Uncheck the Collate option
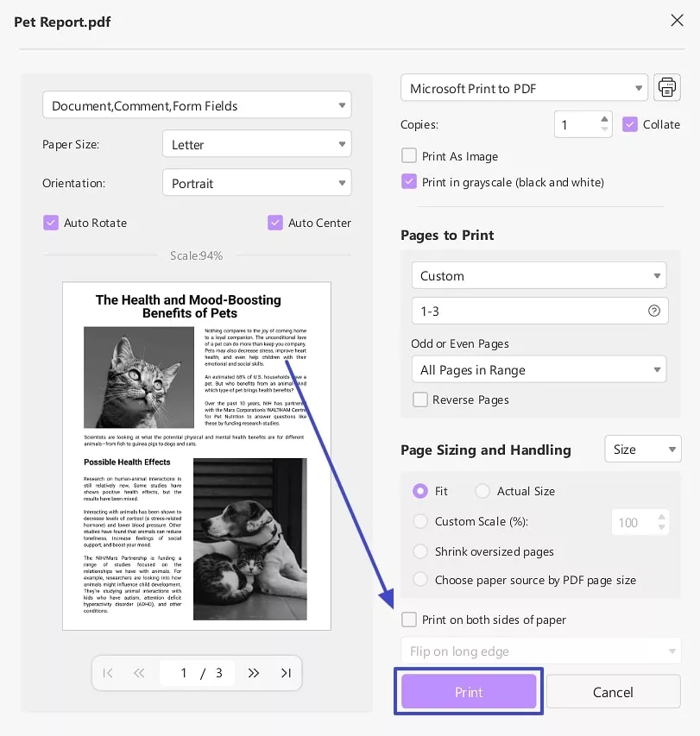Screen dimensions: 700x736 pos(630,124)
